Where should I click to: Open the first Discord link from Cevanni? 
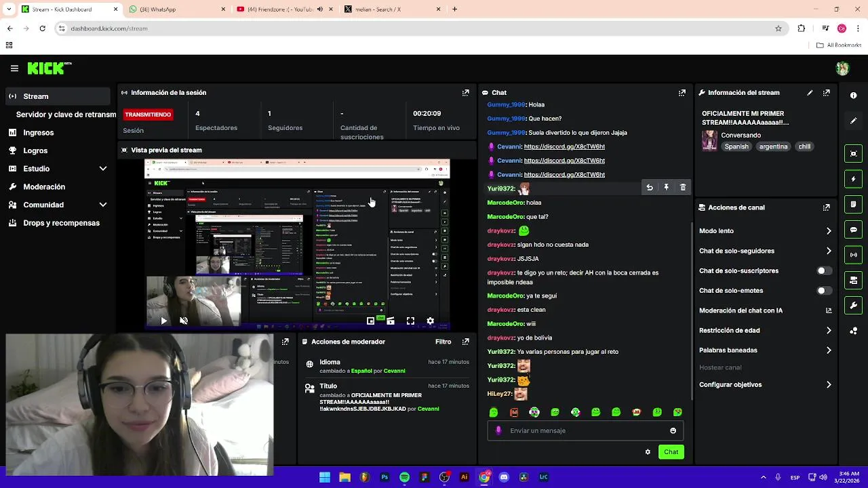(x=564, y=146)
